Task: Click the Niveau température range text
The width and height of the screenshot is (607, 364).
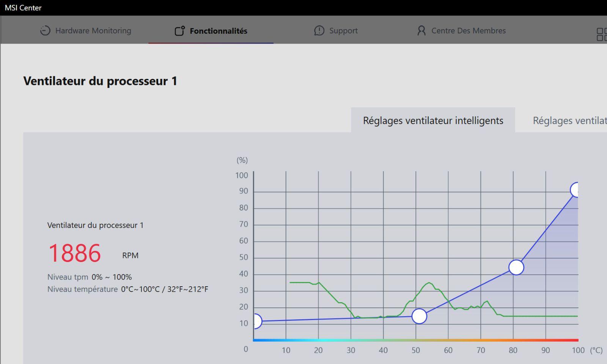Action: pyautogui.click(x=164, y=289)
